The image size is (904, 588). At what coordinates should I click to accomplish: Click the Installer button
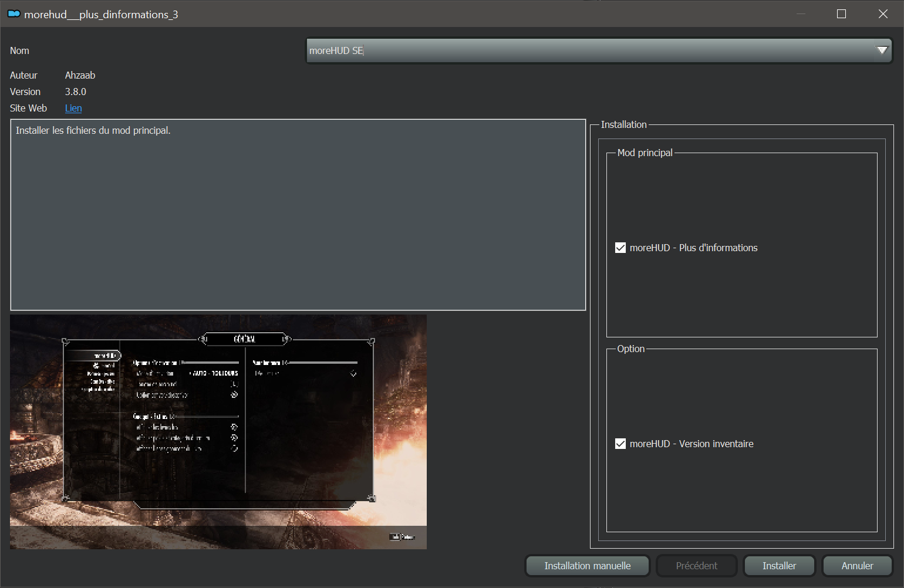coord(780,566)
